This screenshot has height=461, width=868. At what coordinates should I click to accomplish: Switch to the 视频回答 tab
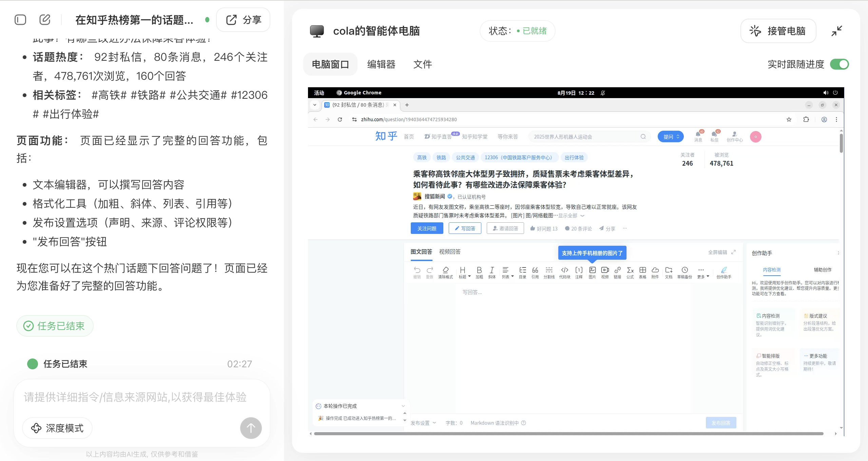[x=449, y=252]
